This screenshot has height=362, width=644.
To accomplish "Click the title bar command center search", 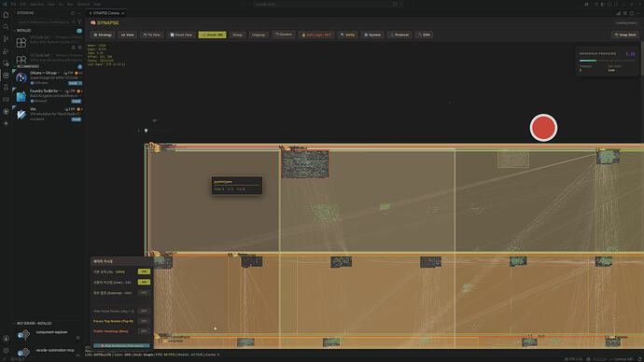I will [x=327, y=4].
